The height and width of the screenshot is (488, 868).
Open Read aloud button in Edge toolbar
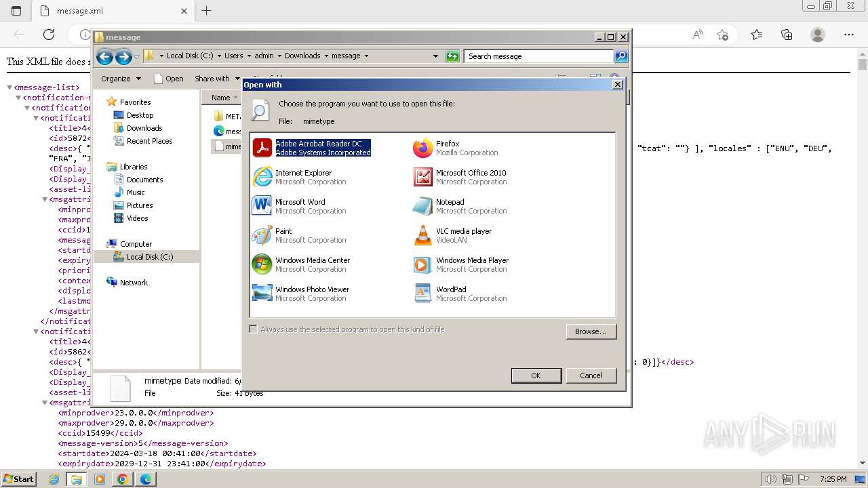(697, 35)
